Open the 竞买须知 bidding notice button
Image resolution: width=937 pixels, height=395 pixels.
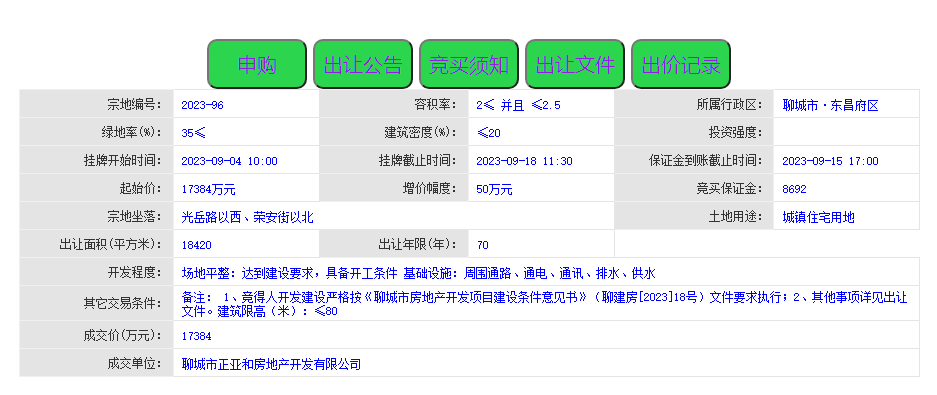pyautogui.click(x=468, y=65)
